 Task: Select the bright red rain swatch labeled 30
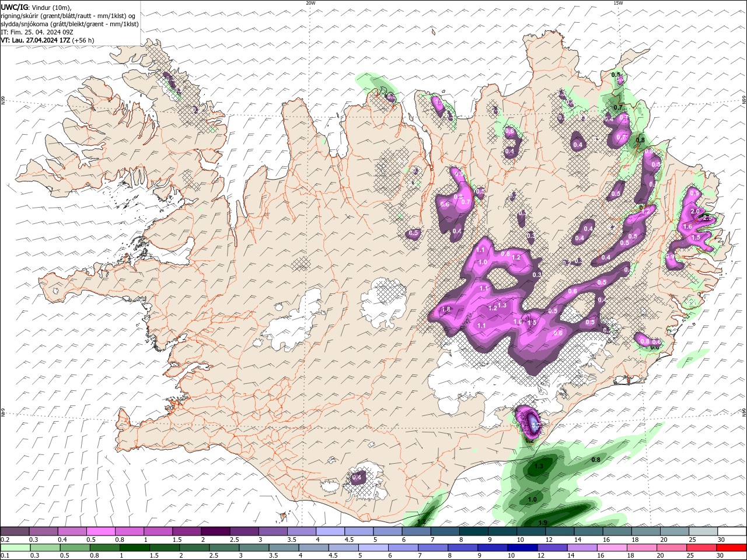click(x=731, y=548)
